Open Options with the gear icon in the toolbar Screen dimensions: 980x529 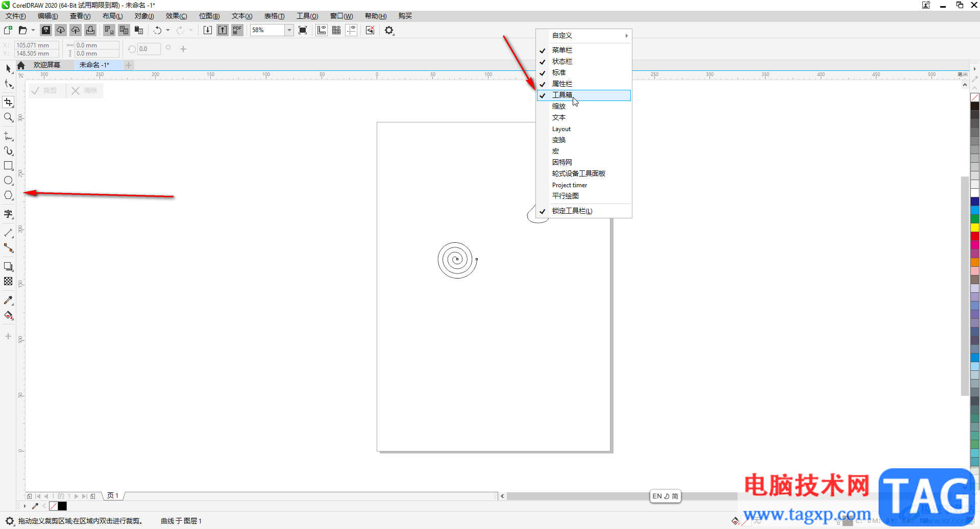point(389,30)
